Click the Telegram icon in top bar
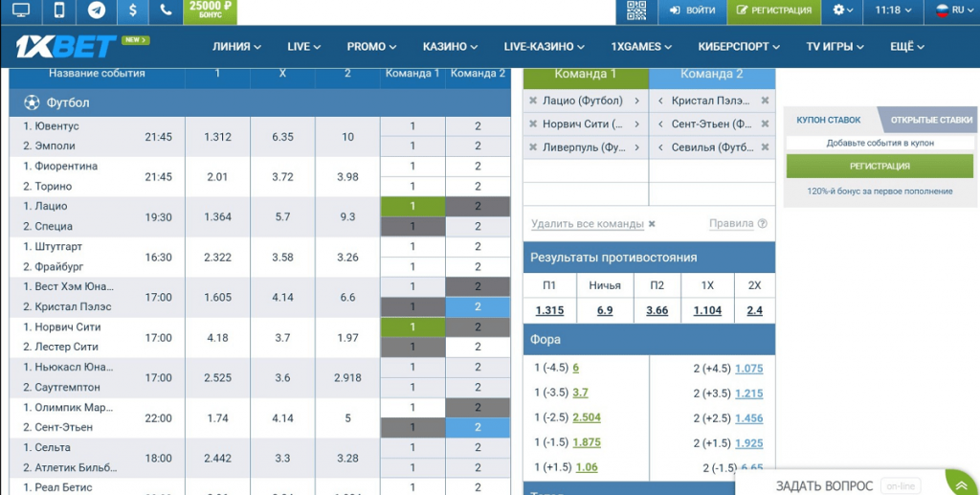Viewport: 980px width, 495px height. [x=96, y=11]
